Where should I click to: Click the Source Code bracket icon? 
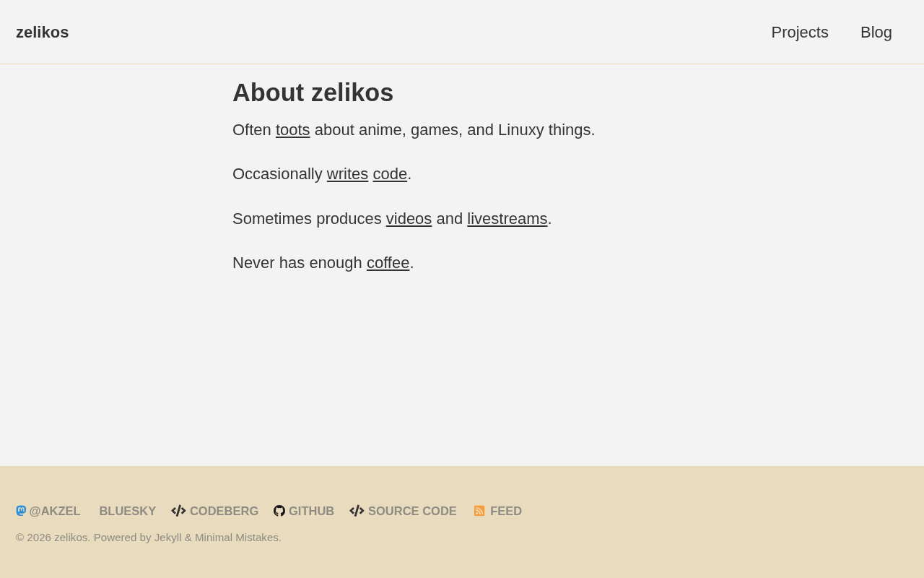[x=357, y=511]
